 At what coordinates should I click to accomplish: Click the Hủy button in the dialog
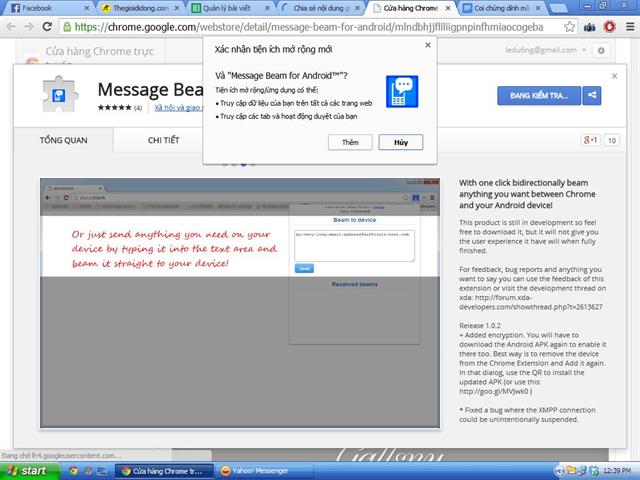point(400,142)
